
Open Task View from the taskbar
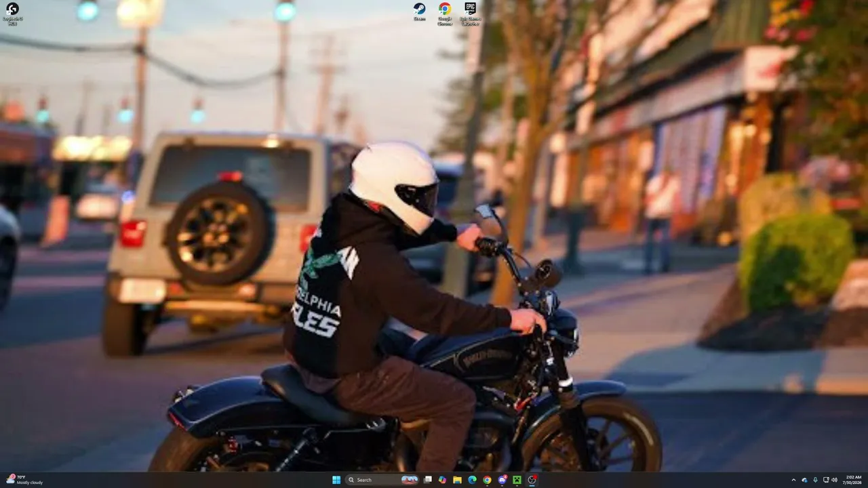[x=428, y=480]
